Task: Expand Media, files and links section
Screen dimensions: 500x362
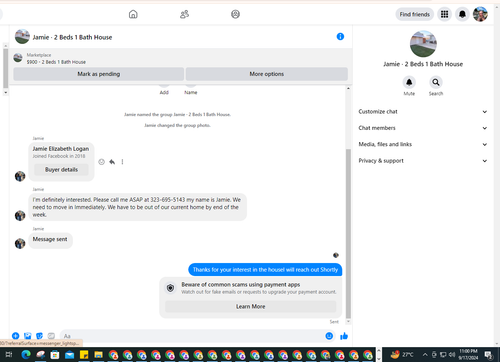Action: tap(423, 144)
